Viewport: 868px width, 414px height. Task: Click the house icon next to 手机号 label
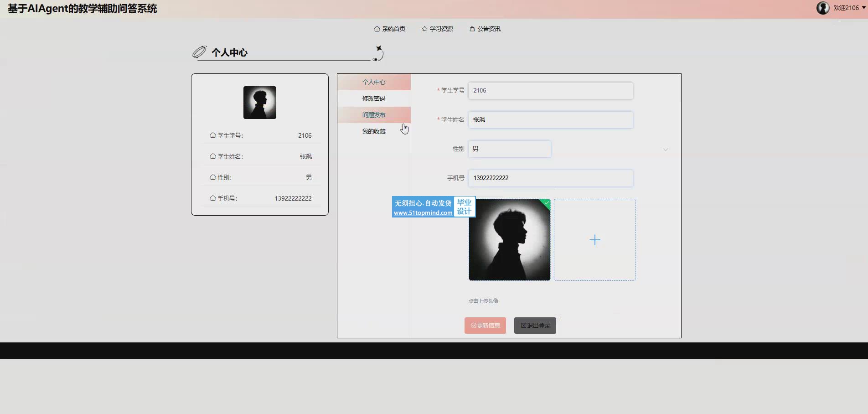pyautogui.click(x=212, y=198)
